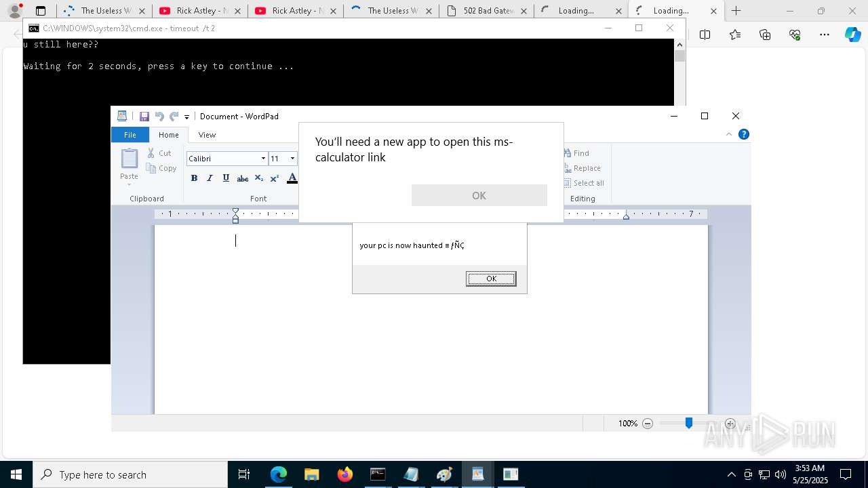Click the Redo arrow in WordPad
This screenshot has height=488, width=868.
pos(174,117)
